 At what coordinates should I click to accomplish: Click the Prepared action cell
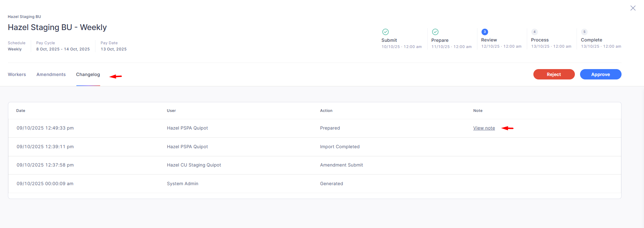tap(330, 128)
